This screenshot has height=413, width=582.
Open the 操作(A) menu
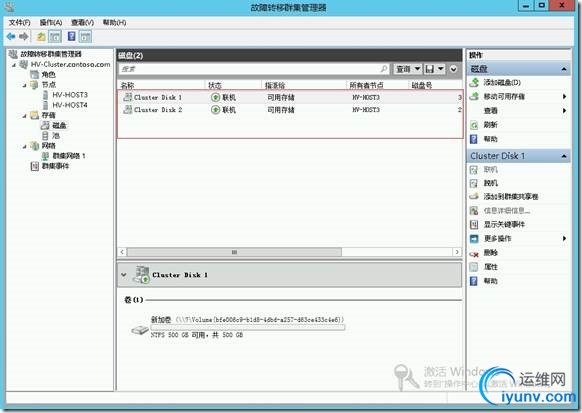pyautogui.click(x=51, y=23)
